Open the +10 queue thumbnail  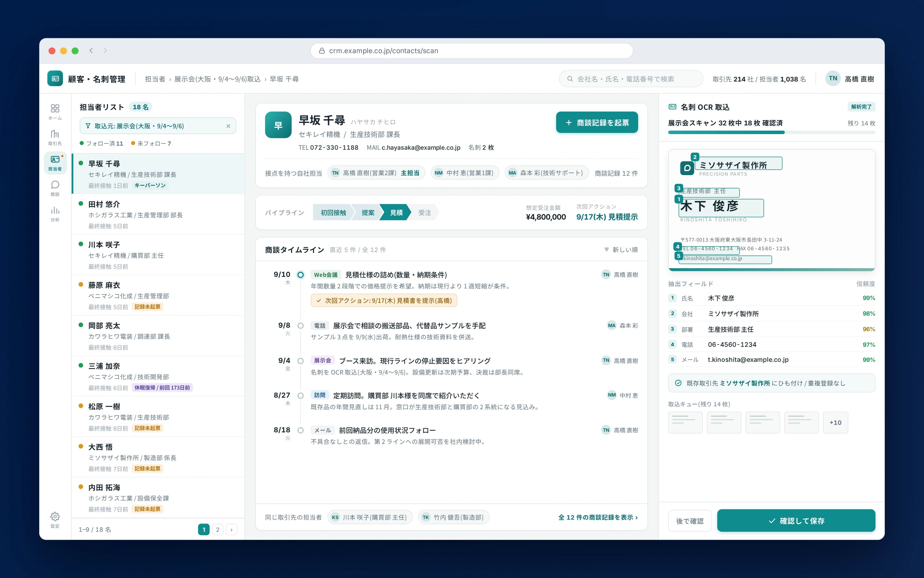tap(835, 423)
